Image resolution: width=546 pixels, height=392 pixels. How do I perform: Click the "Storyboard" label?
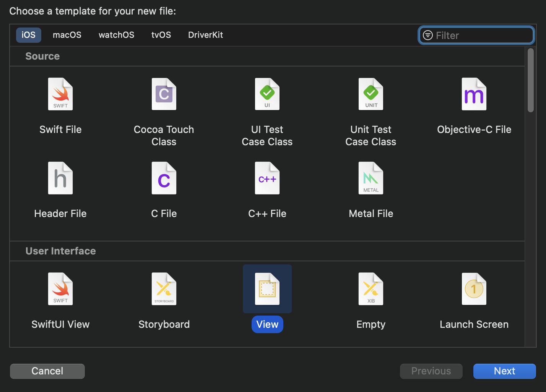(x=164, y=324)
